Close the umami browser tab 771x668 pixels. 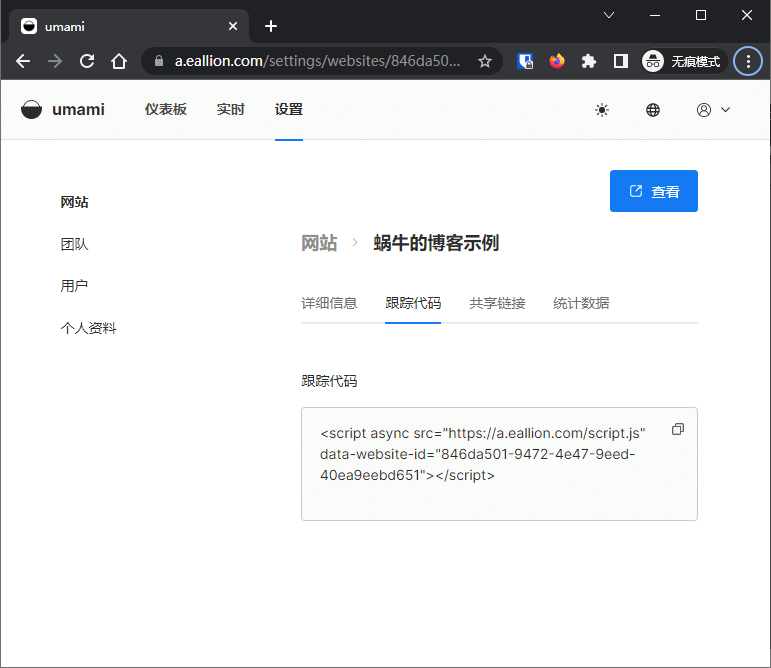point(233,26)
